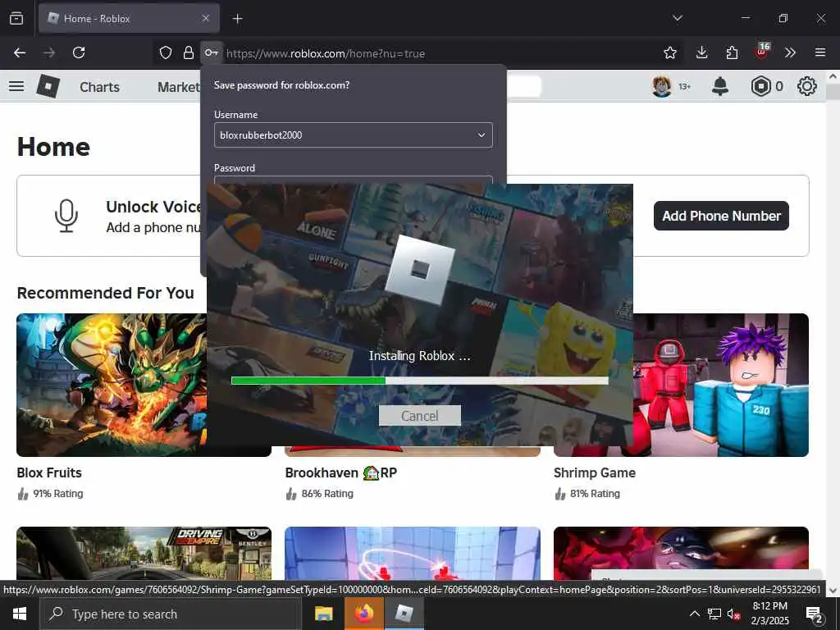
Task: Click the site security padlock icon
Action: point(188,52)
